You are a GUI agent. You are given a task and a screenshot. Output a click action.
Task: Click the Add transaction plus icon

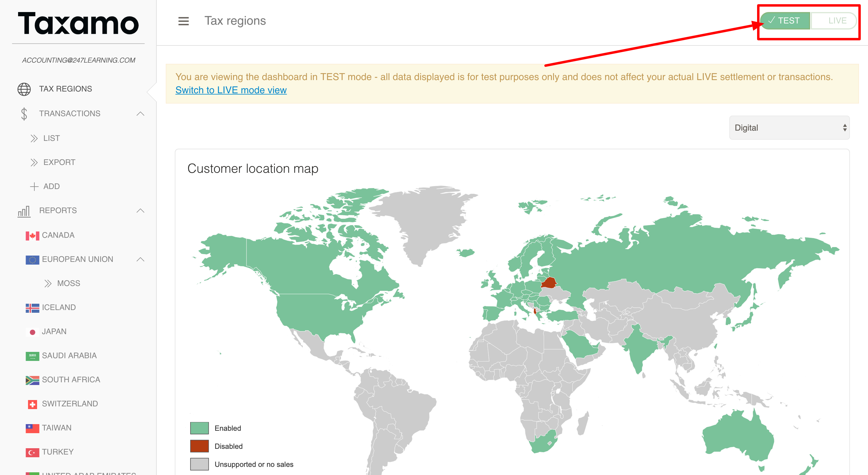(34, 187)
